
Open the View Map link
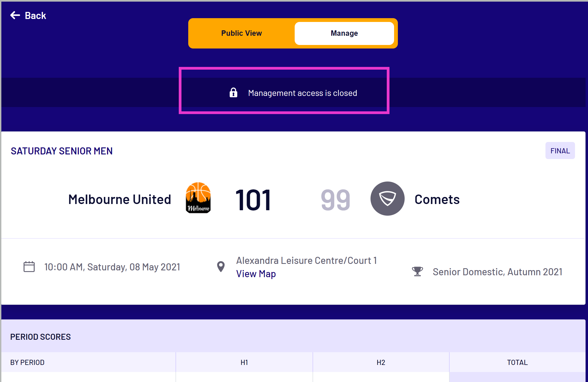(x=256, y=274)
